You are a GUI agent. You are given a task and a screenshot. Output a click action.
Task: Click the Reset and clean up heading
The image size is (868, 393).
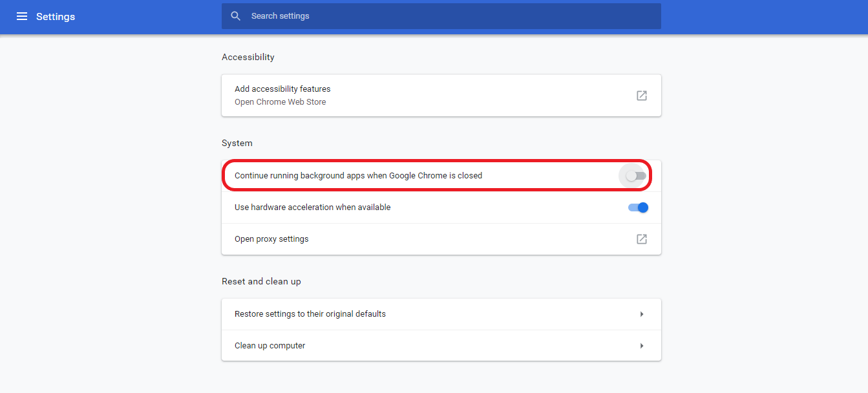[x=261, y=281]
